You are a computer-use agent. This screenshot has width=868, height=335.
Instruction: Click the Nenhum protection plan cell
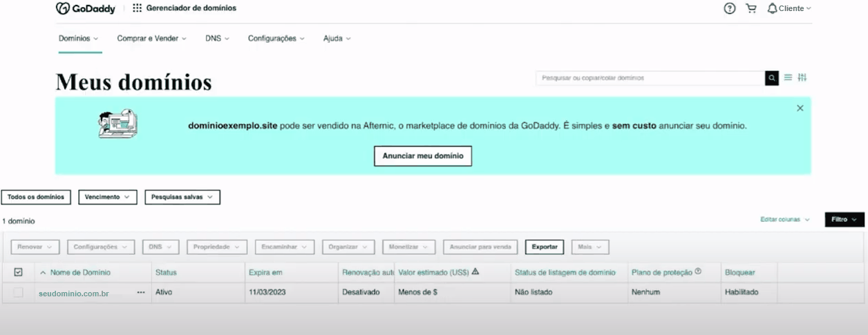click(x=645, y=292)
